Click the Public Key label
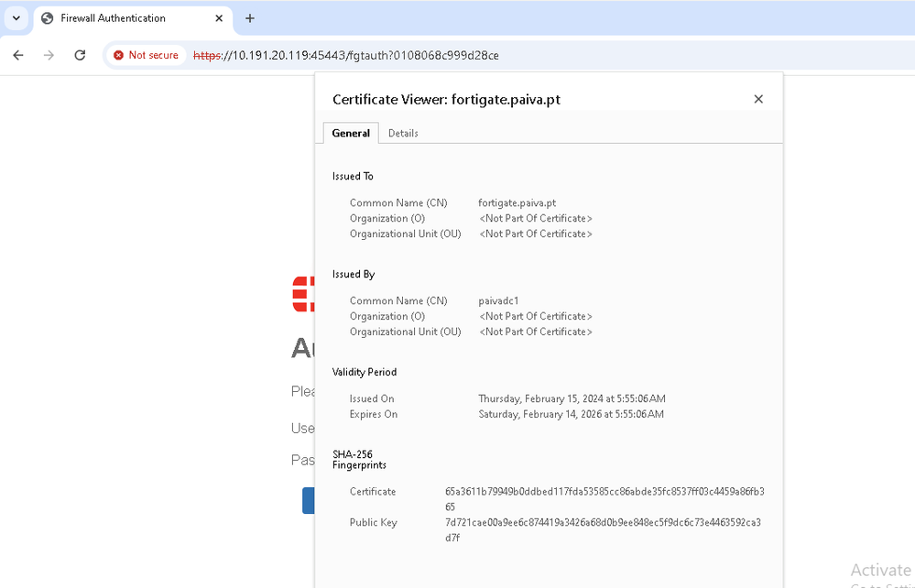Viewport: 915px width, 588px height. point(374,523)
